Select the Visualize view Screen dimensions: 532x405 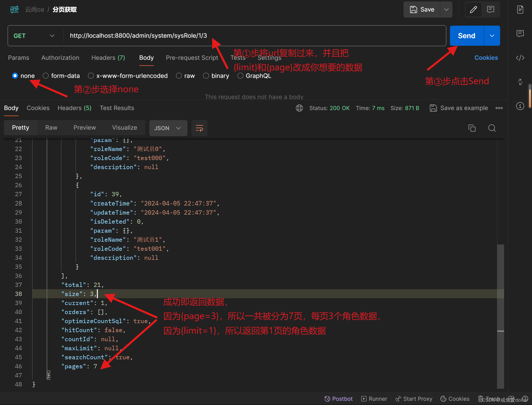124,128
